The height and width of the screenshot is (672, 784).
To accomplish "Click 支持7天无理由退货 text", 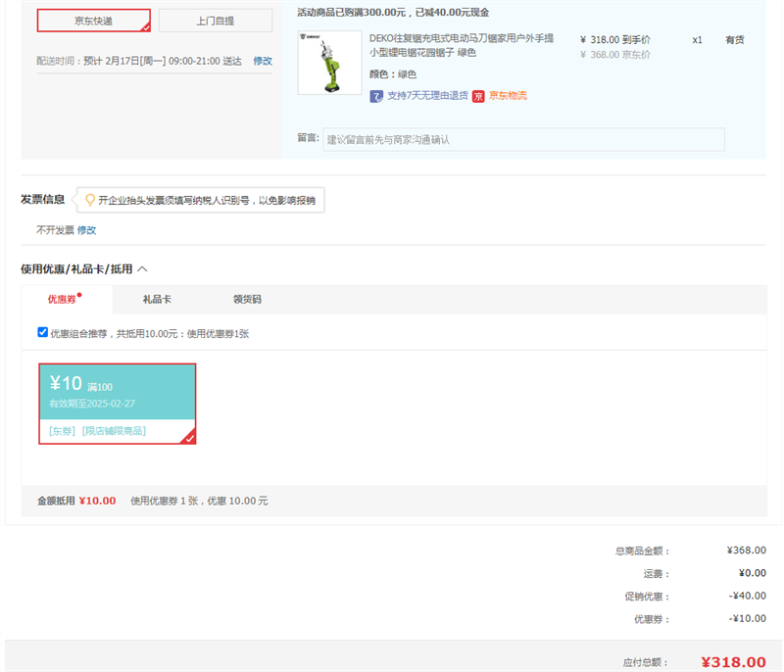I will tap(427, 96).
